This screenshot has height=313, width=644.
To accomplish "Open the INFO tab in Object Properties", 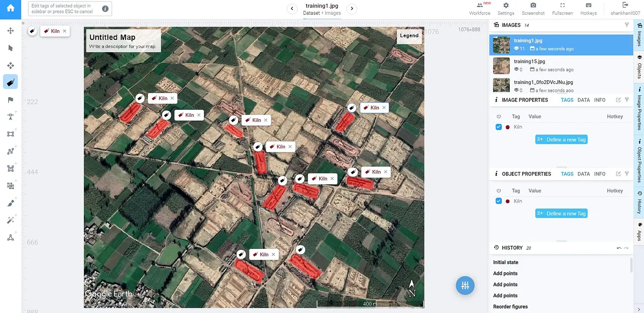I will pos(599,174).
